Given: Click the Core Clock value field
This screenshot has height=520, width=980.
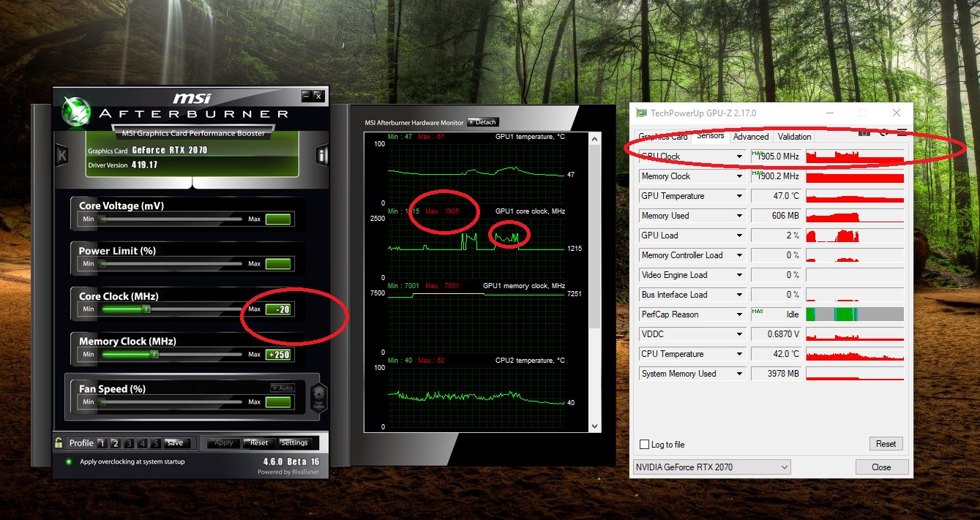Looking at the screenshot, I should click(x=278, y=309).
